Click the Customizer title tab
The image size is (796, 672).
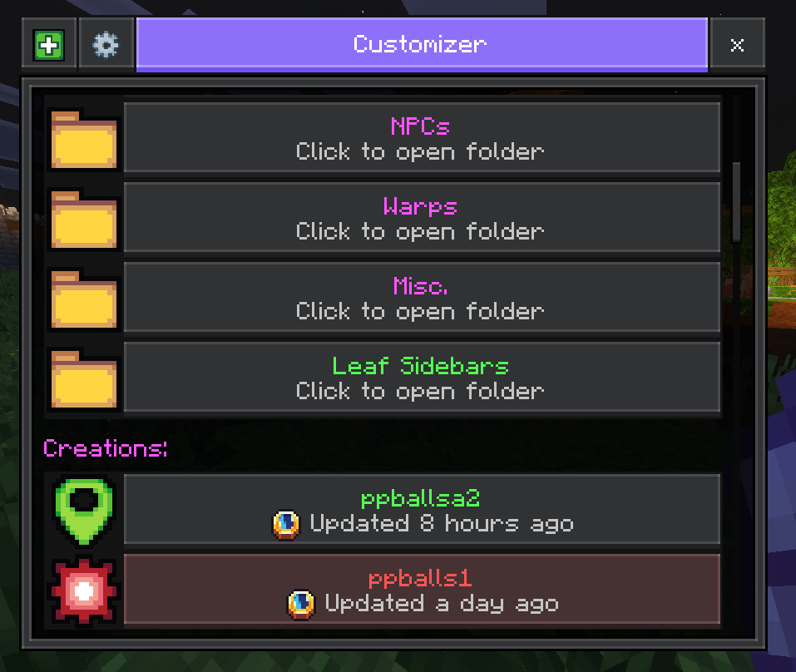422,45
